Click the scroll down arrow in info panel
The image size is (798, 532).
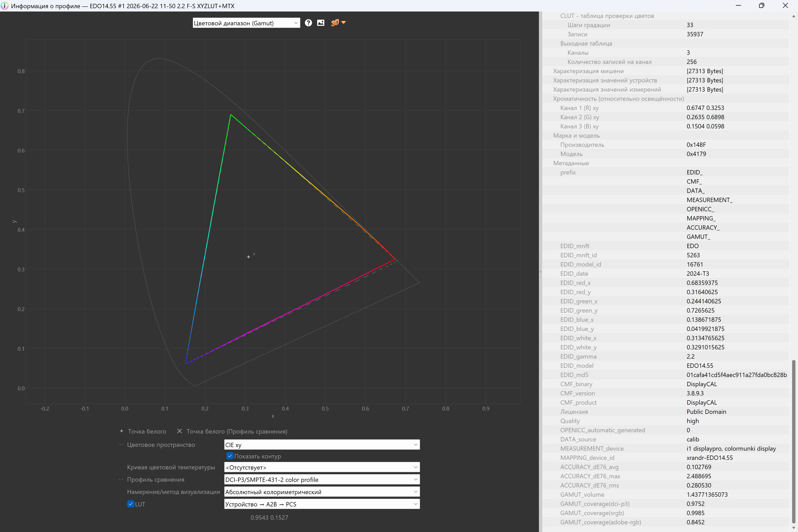(794, 528)
